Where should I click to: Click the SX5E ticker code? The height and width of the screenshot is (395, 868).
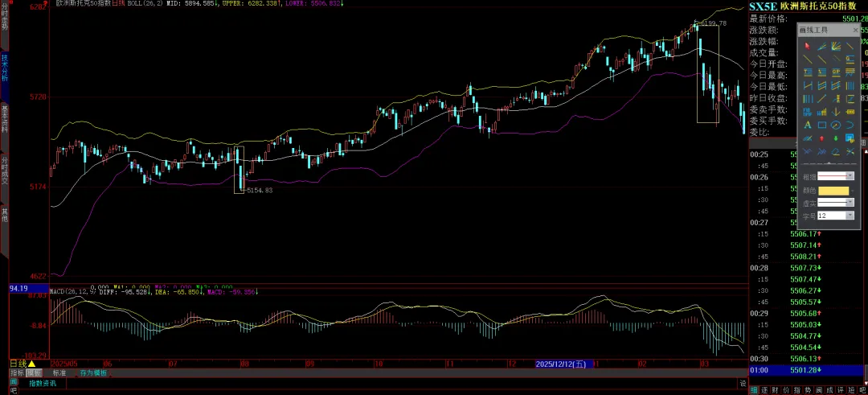pyautogui.click(x=764, y=6)
